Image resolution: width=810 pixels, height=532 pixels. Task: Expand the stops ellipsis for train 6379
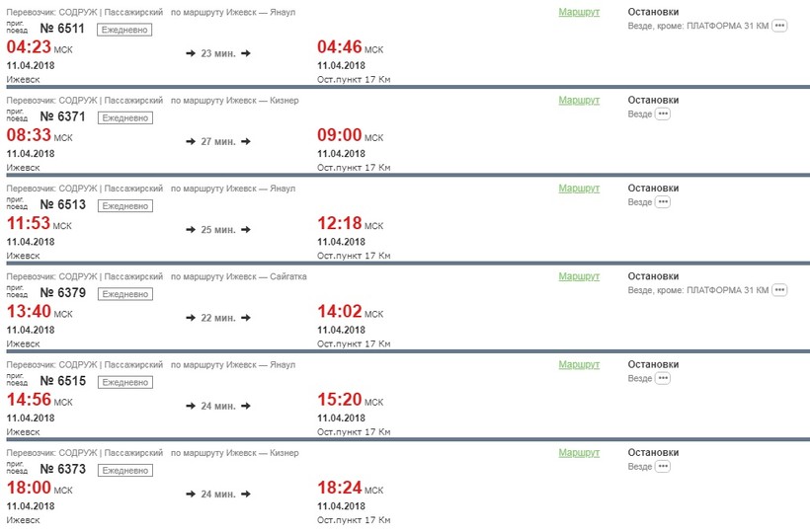[779, 290]
